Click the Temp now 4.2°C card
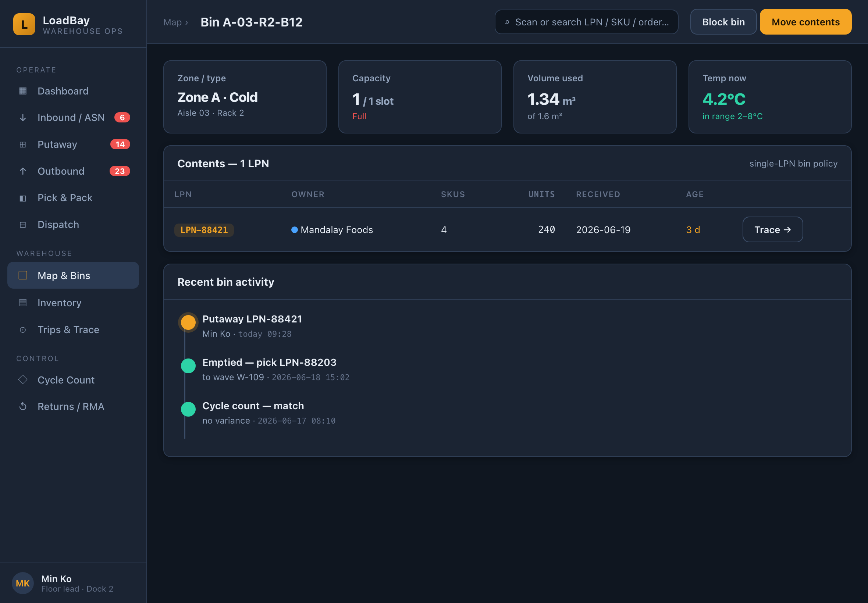The image size is (868, 603). point(770,97)
